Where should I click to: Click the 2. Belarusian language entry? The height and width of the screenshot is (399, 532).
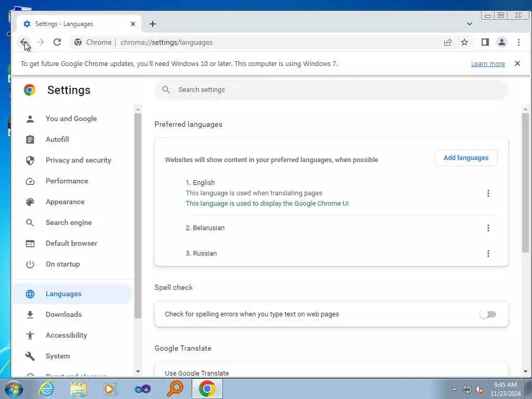point(205,228)
